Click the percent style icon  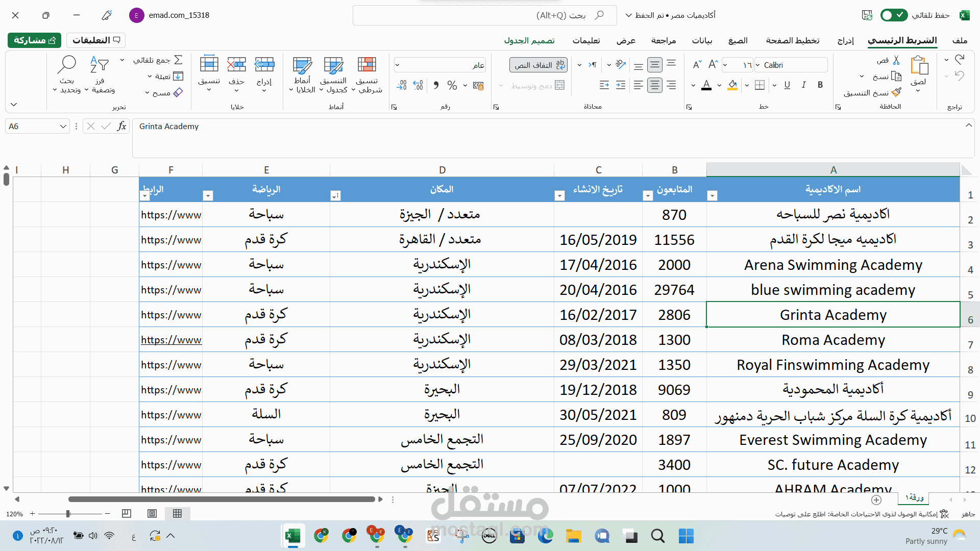452,86
